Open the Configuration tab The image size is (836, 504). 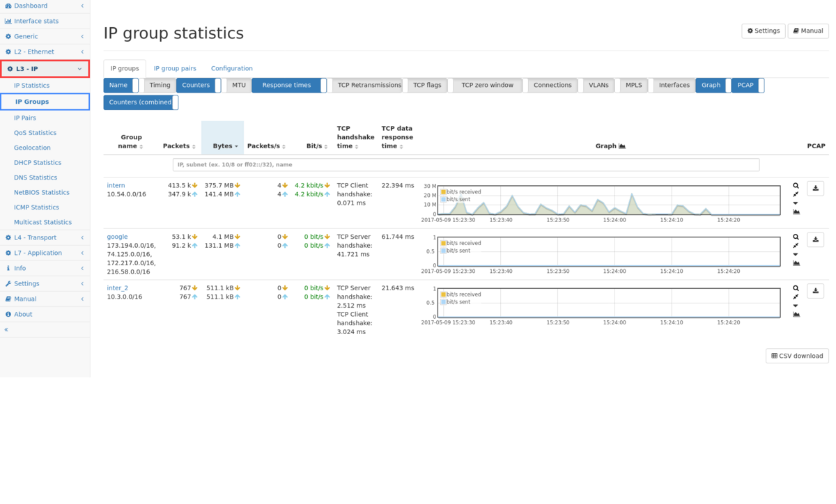coord(231,68)
